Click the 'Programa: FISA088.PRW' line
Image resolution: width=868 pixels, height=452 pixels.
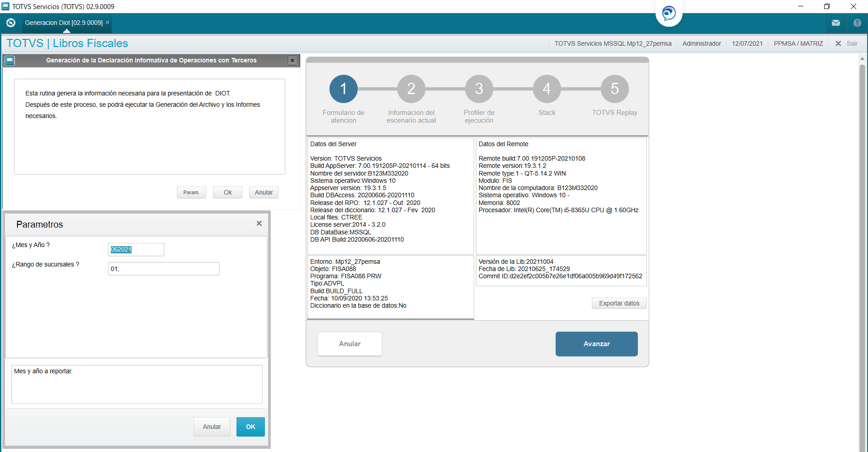click(346, 276)
